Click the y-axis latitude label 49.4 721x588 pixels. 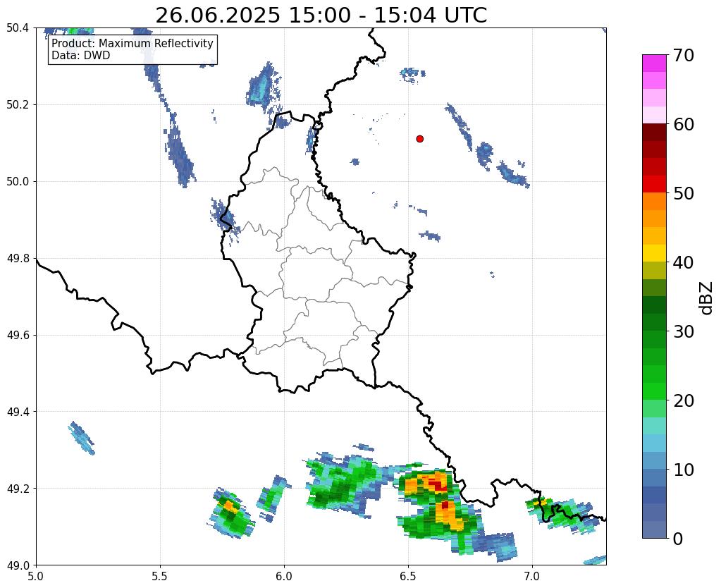[18, 412]
